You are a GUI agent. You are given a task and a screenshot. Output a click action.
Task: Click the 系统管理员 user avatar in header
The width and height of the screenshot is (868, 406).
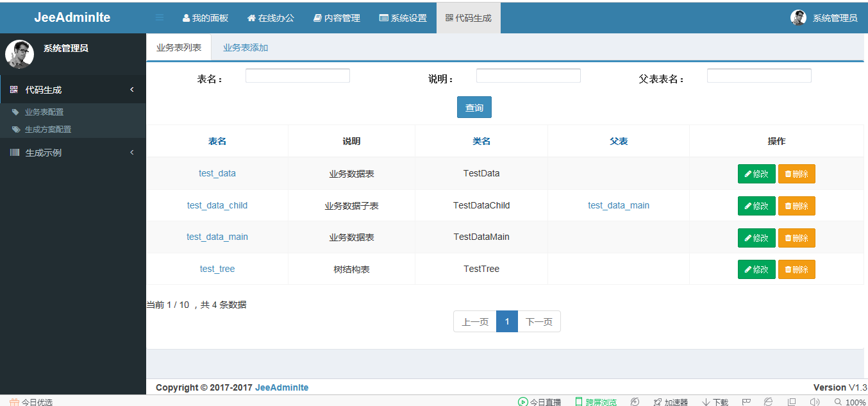pyautogui.click(x=798, y=18)
